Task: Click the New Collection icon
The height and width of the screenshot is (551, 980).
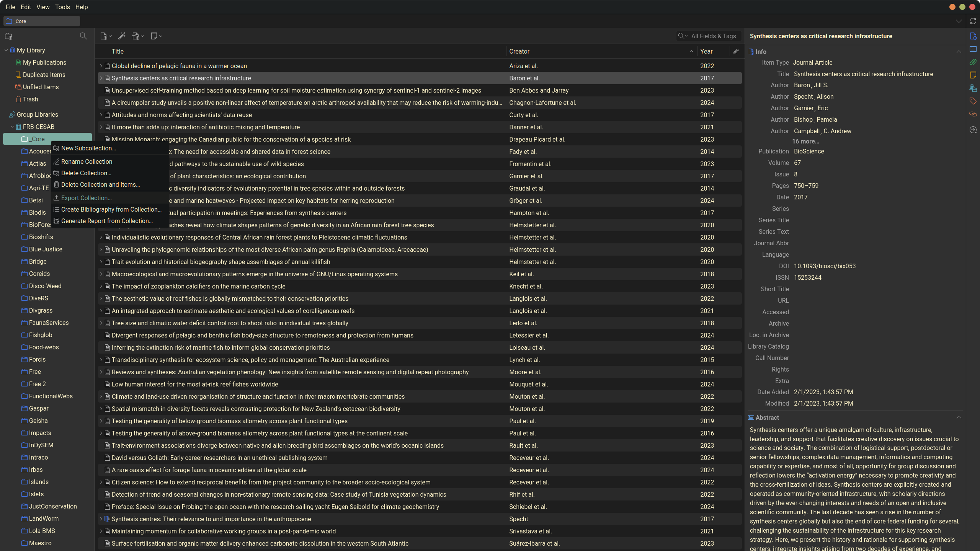Action: pos(8,36)
